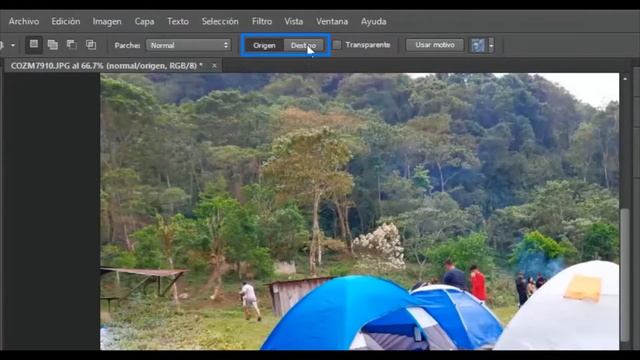Open the Selección menu
Viewport: 640px width, 360px height.
pyautogui.click(x=220, y=21)
